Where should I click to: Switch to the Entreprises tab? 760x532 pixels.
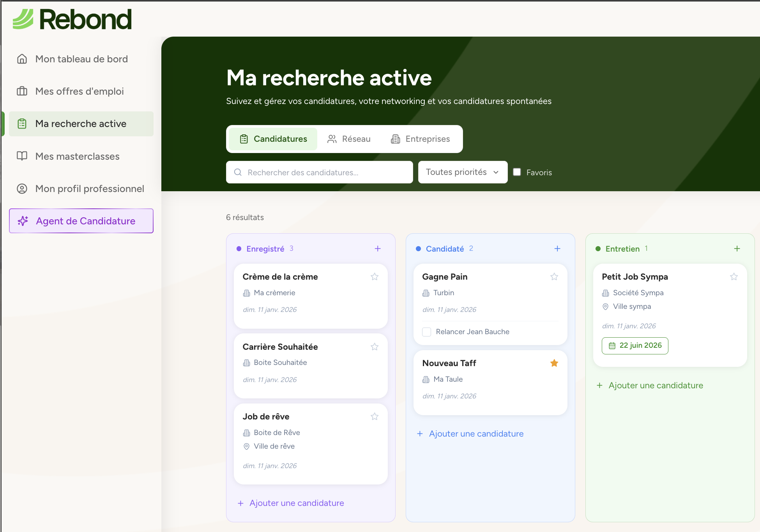tap(420, 139)
